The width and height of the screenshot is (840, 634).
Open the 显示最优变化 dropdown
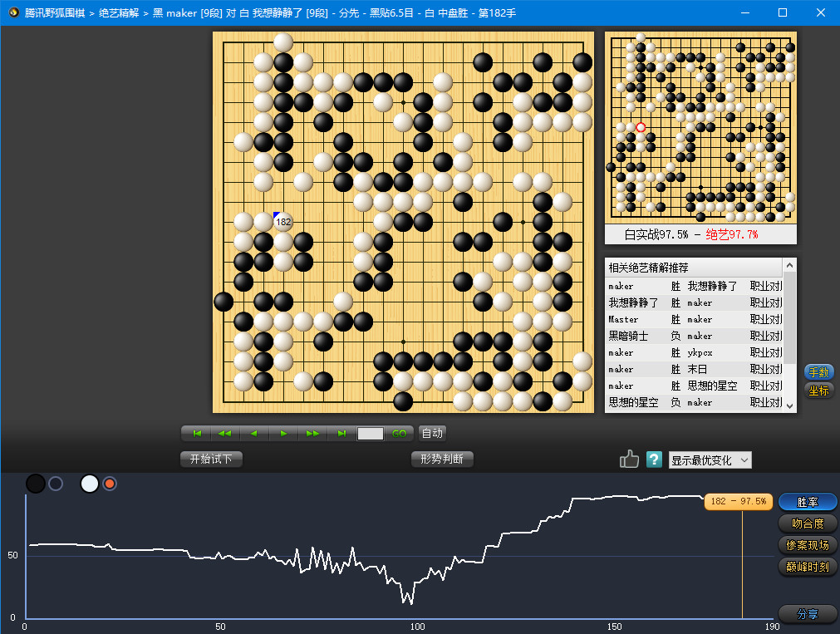click(710, 460)
